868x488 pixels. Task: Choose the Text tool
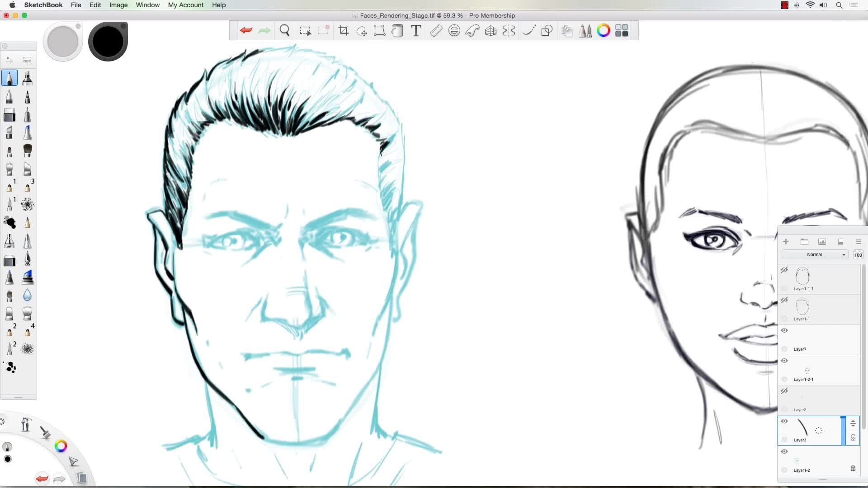point(416,31)
